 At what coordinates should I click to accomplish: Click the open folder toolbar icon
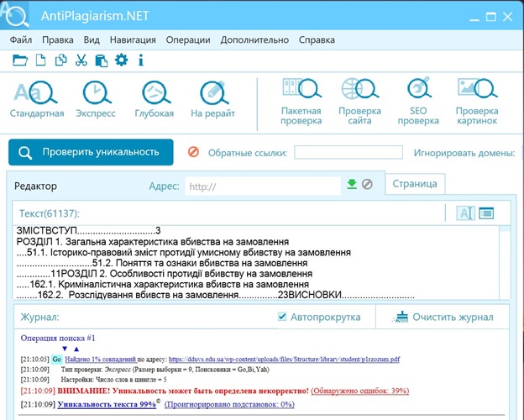coord(20,60)
